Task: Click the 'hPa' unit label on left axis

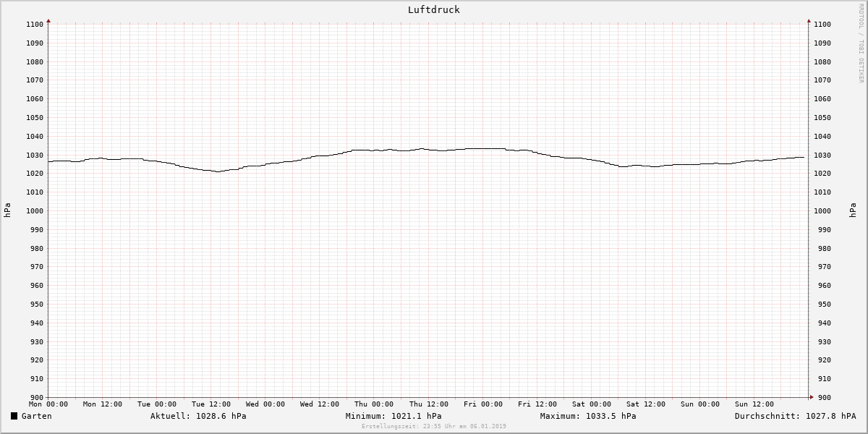Action: tap(7, 210)
